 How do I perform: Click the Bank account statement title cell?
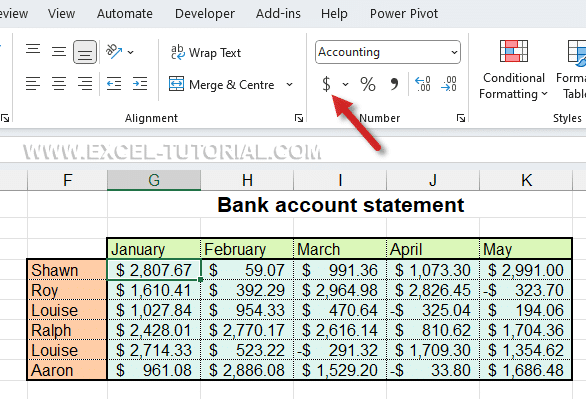340,205
